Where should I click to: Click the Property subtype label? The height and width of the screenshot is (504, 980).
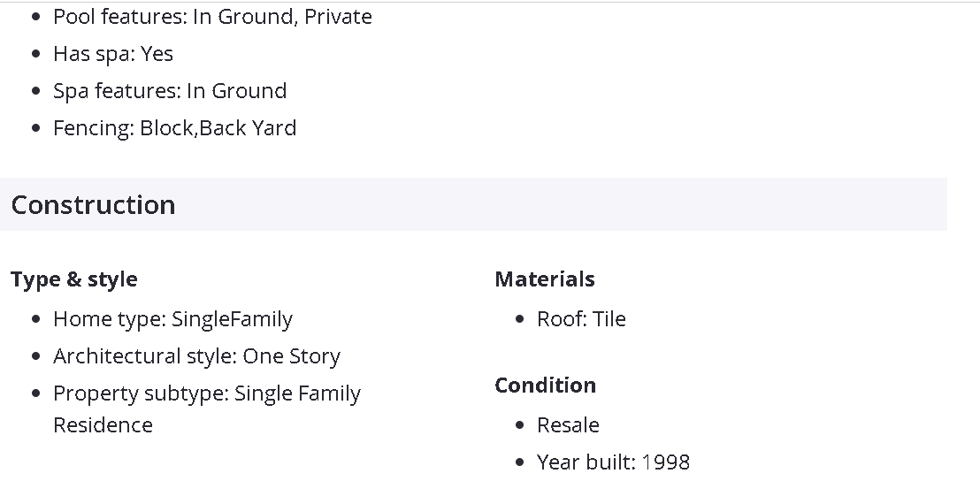[141, 393]
